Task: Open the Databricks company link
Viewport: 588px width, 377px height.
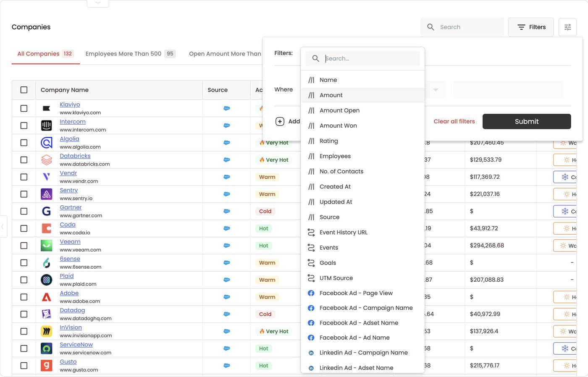Action: pyautogui.click(x=75, y=156)
